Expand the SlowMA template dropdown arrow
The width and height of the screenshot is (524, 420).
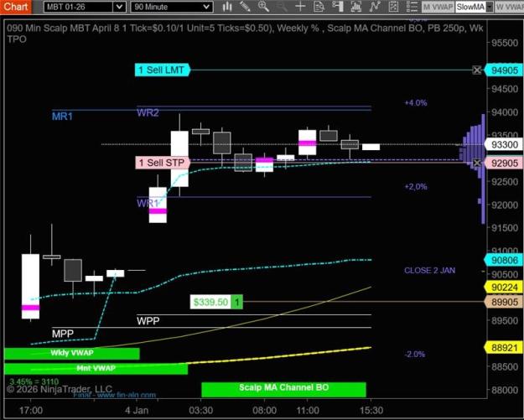(490, 7)
